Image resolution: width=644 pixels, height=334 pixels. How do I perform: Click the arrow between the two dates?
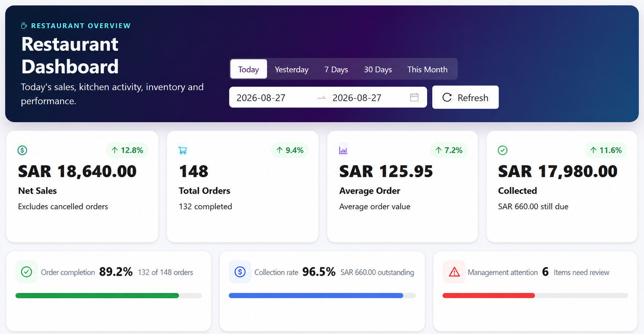[x=321, y=98]
